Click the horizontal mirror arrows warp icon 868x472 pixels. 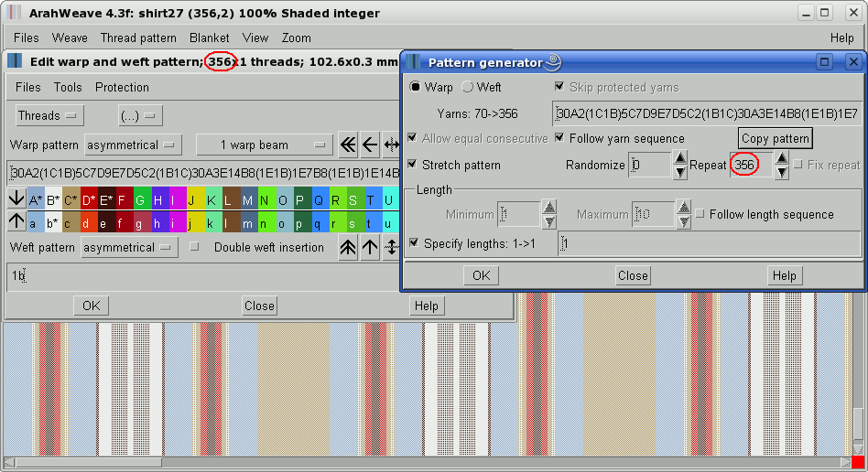coord(391,145)
